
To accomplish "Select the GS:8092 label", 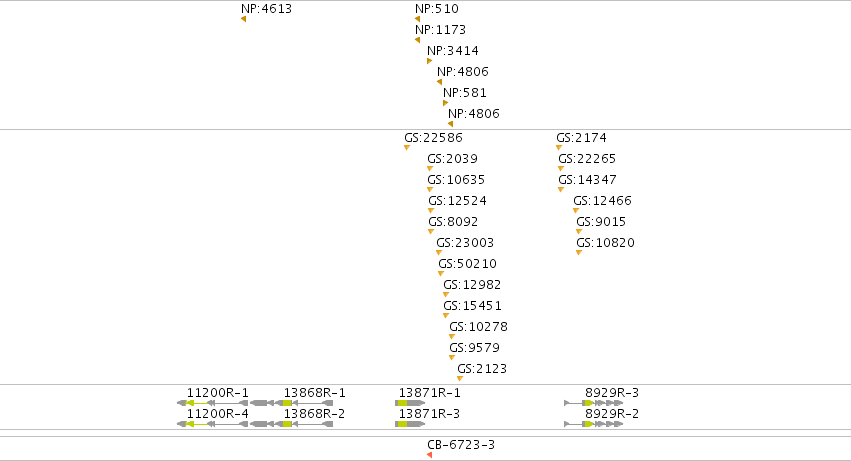I will point(453,222).
